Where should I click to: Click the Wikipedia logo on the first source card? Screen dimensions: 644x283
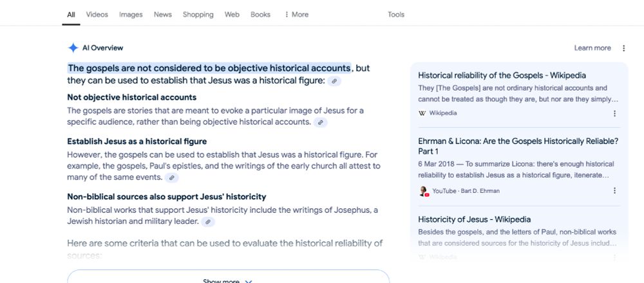click(422, 113)
